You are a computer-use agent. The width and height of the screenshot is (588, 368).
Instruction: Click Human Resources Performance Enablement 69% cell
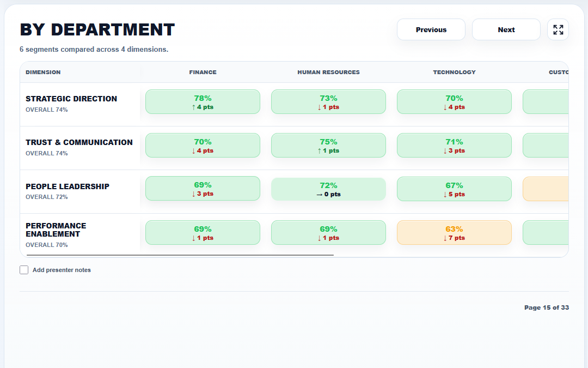pyautogui.click(x=328, y=232)
